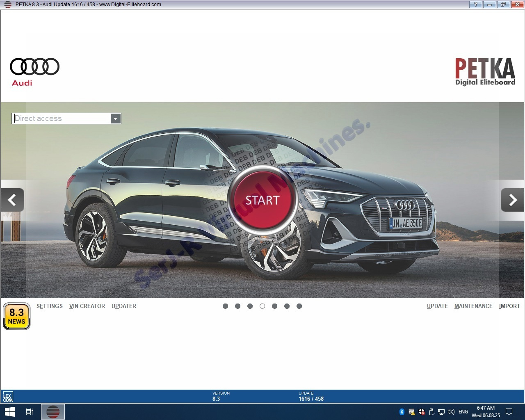Image resolution: width=525 pixels, height=420 pixels.
Task: Open Windows Start menu
Action: [x=9, y=411]
